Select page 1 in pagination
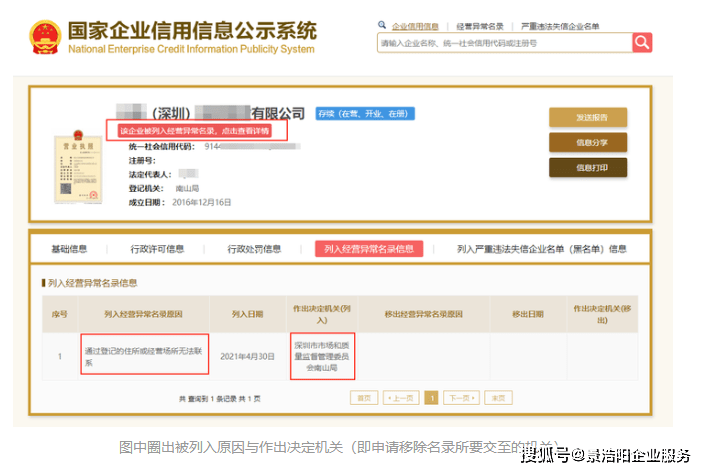 coord(431,398)
